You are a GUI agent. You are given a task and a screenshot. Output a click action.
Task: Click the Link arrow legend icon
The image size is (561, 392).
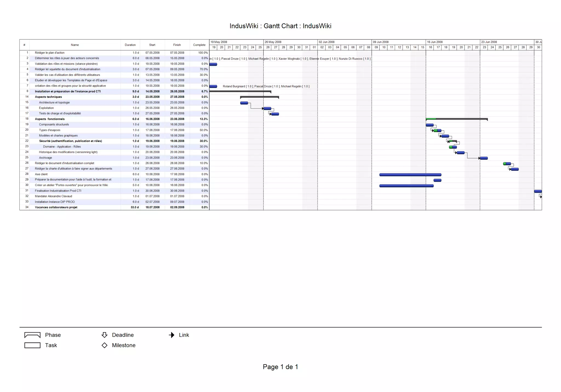(x=171, y=335)
